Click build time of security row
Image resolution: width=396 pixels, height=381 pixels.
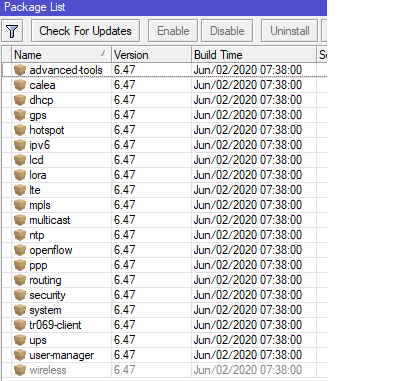pyautogui.click(x=248, y=295)
